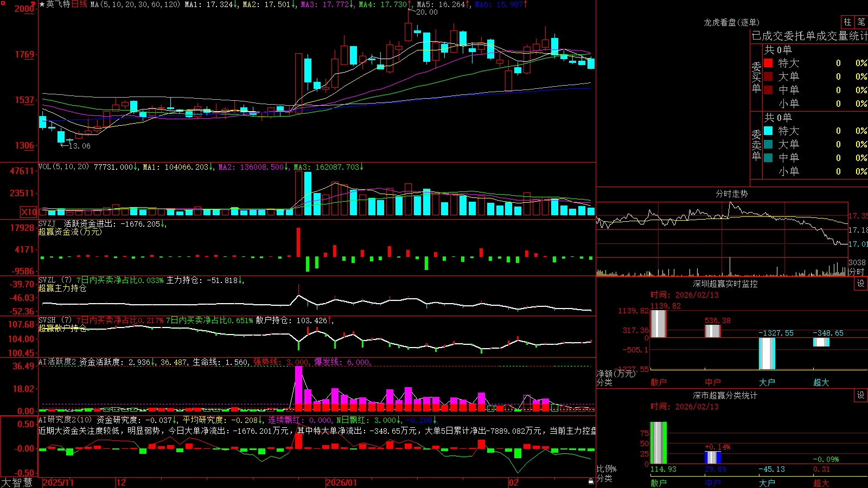The width and height of the screenshot is (868, 488).
Task: Open 设 settings for 深圳超赢实时监控
Action: (861, 284)
